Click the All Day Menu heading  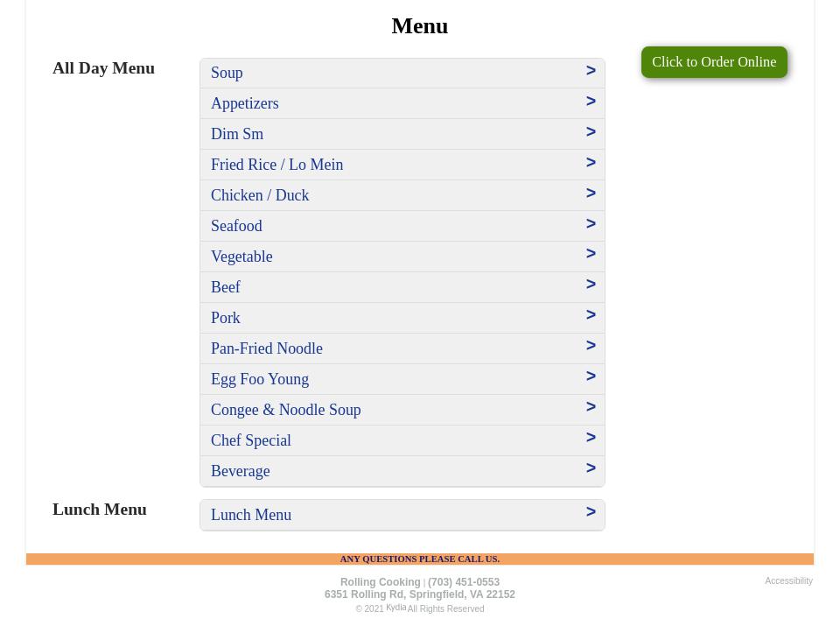pyautogui.click(x=103, y=68)
